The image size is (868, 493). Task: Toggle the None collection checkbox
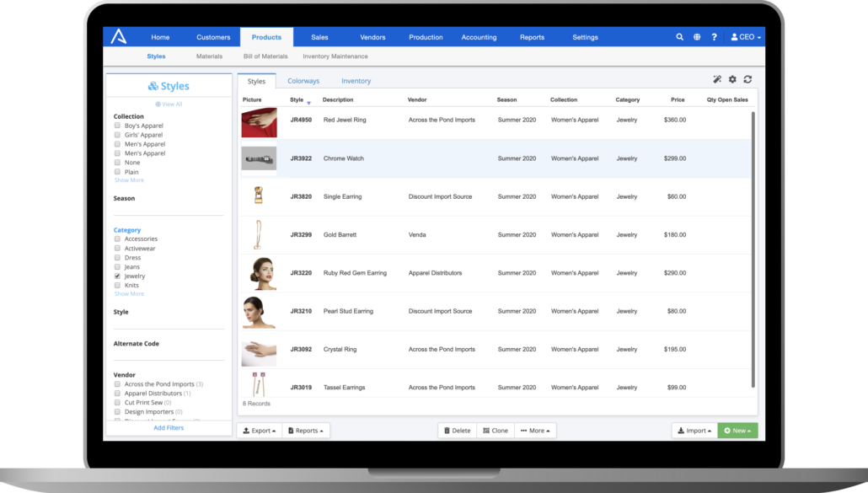coord(117,162)
